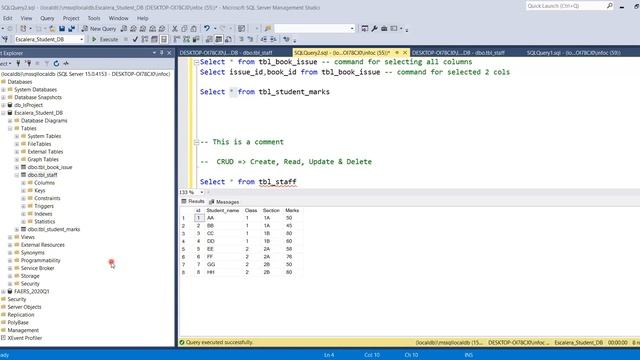Open the Query menu
Viewport: 640px width, 360px height.
(x=47, y=18)
